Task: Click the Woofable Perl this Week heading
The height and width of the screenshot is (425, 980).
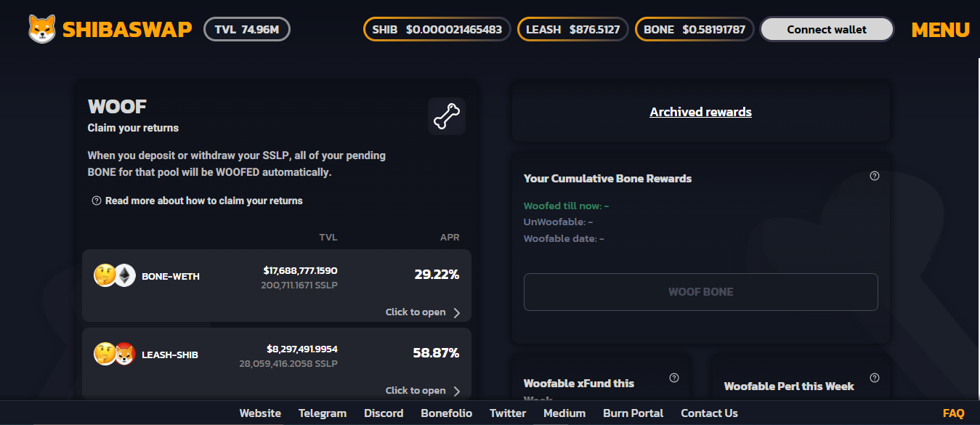Action: [x=789, y=386]
